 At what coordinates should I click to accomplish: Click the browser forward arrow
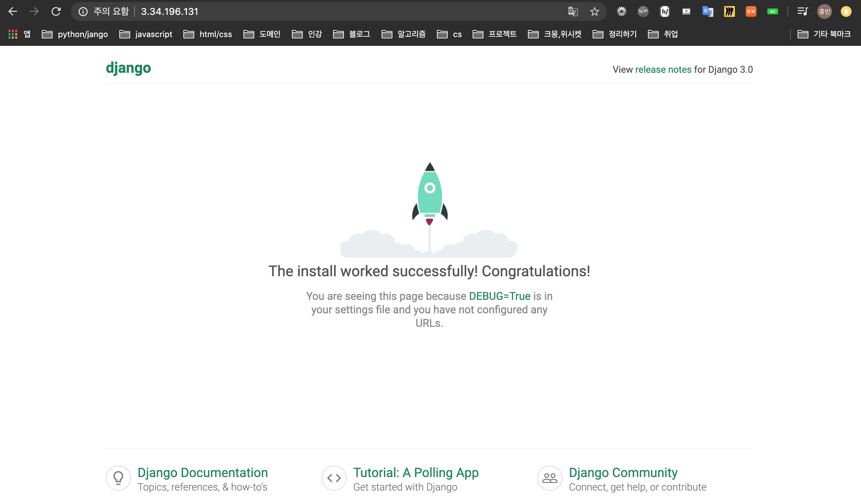click(x=34, y=11)
